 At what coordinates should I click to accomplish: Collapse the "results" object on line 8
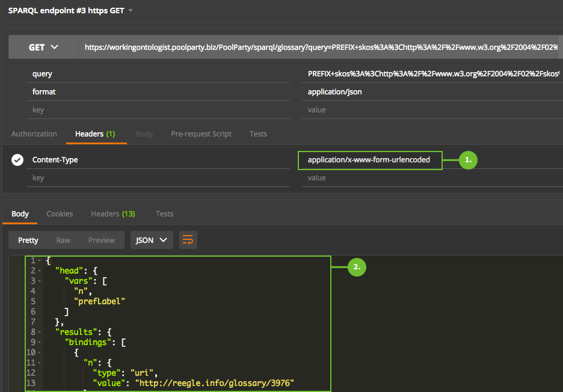click(40, 332)
